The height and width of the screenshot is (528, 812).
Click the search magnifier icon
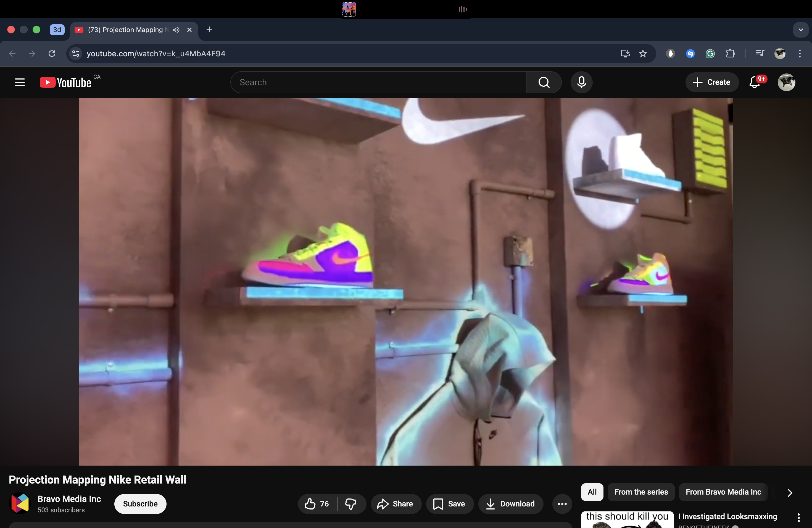coord(544,82)
